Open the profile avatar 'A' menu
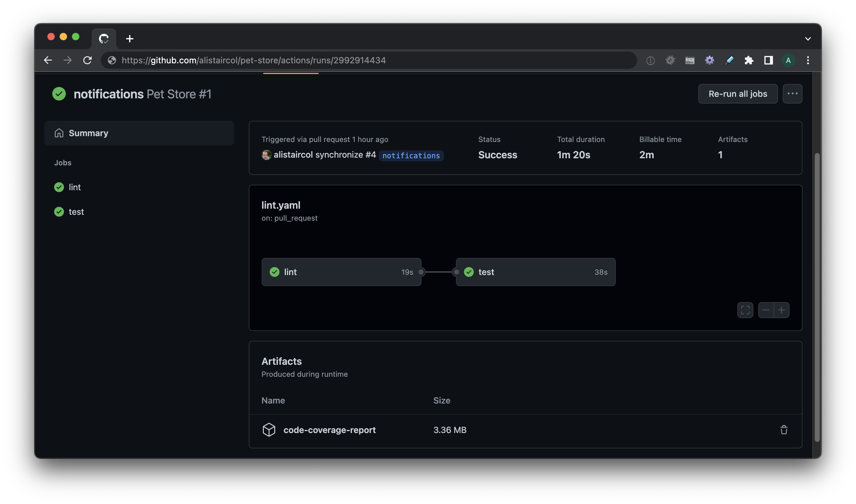 [x=788, y=61]
